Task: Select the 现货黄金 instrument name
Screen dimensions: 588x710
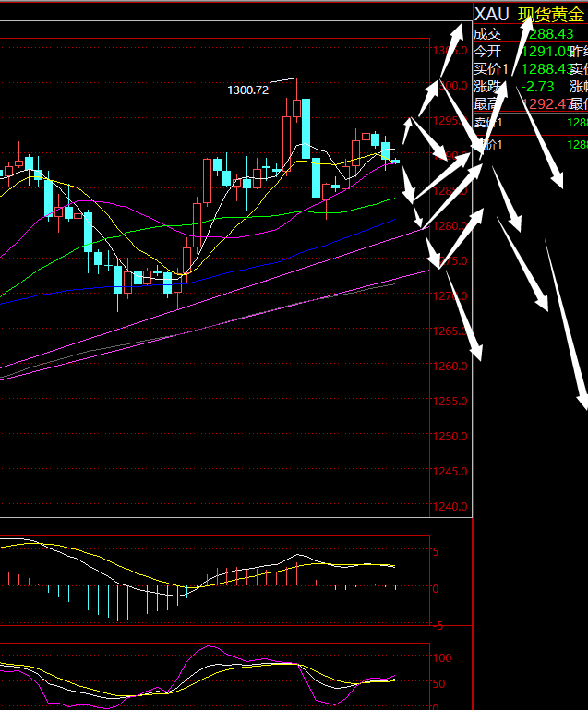Action: (x=551, y=15)
